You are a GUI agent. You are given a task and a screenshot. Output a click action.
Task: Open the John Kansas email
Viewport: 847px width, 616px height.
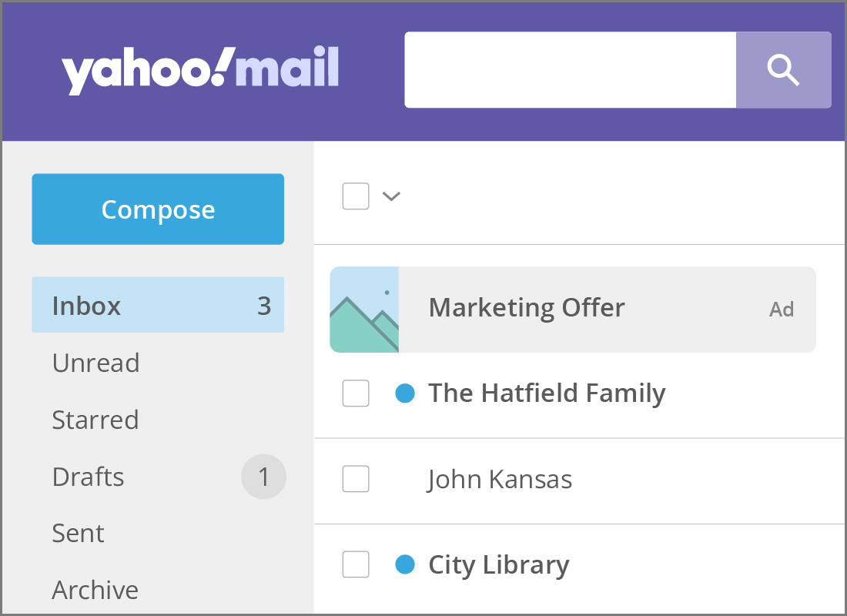[500, 480]
